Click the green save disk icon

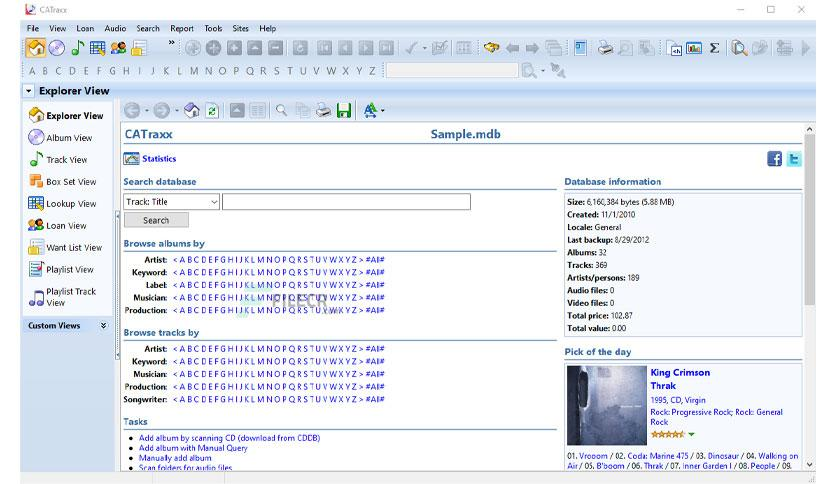344,111
